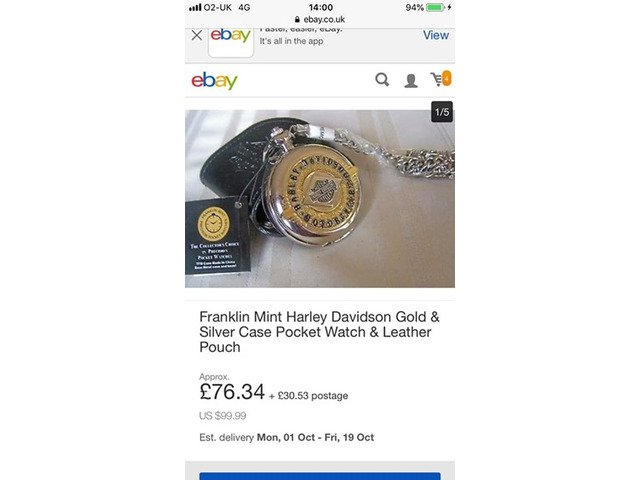Open the eBay app with View
640x480 pixels.
436,35
